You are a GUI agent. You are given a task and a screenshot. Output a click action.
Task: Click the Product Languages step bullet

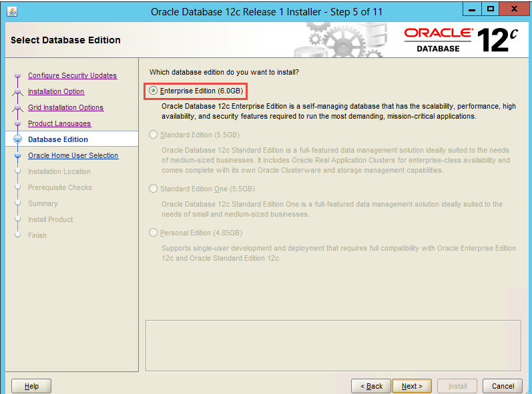click(18, 124)
